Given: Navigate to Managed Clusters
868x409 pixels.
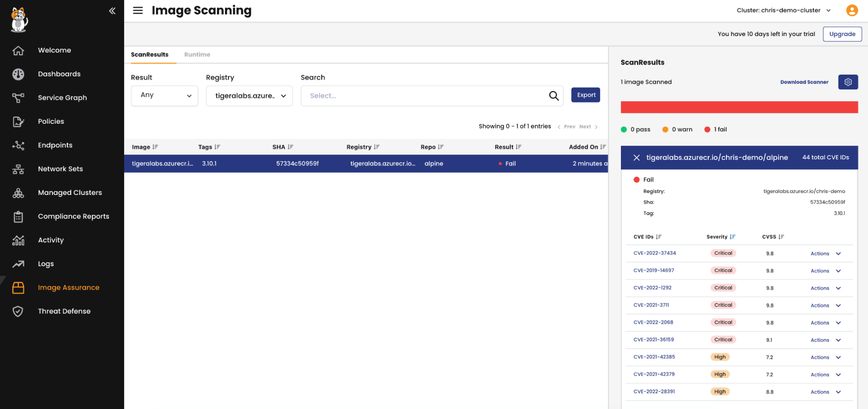Looking at the screenshot, I should point(70,193).
